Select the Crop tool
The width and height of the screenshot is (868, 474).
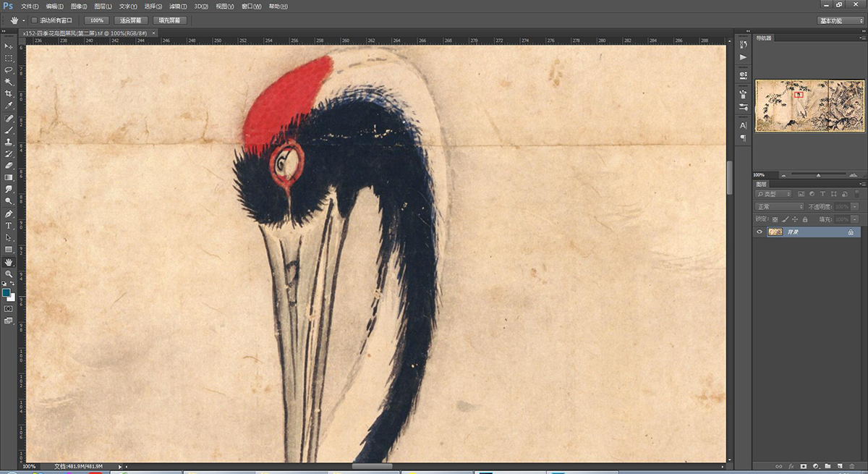click(x=9, y=93)
